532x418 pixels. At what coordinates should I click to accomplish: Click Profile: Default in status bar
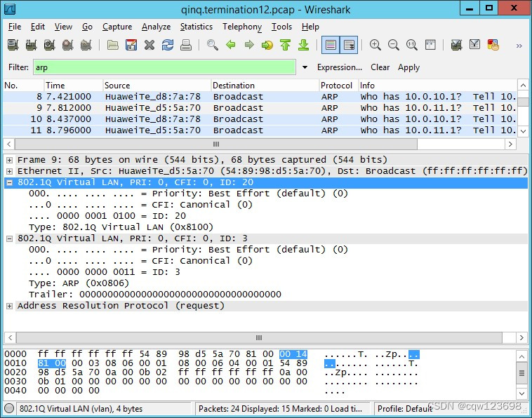point(405,409)
